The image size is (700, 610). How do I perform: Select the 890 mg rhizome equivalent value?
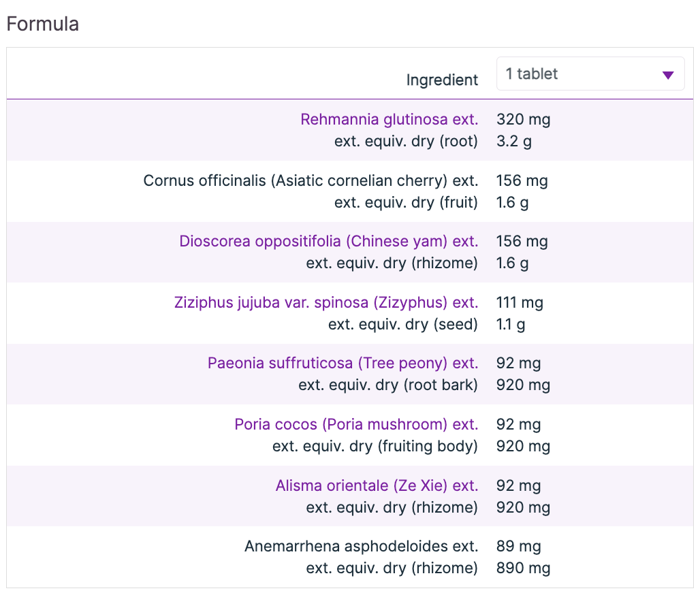point(523,568)
